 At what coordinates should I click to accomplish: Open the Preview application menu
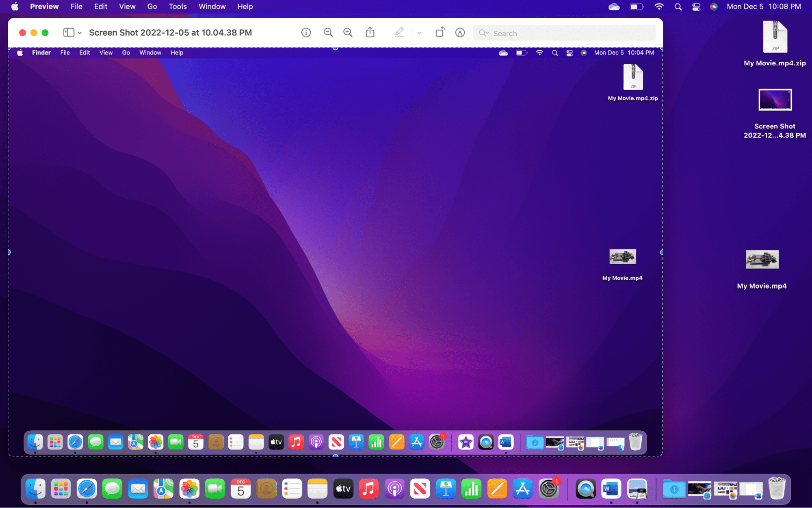point(44,7)
